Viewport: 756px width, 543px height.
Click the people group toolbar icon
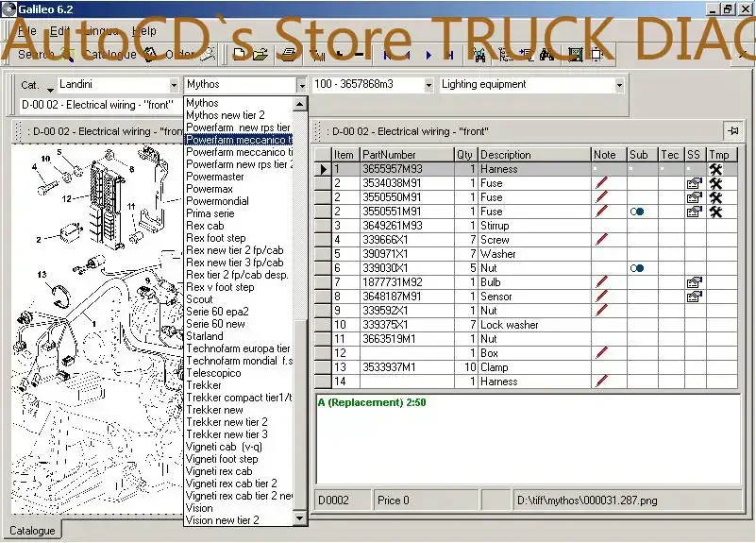(479, 55)
